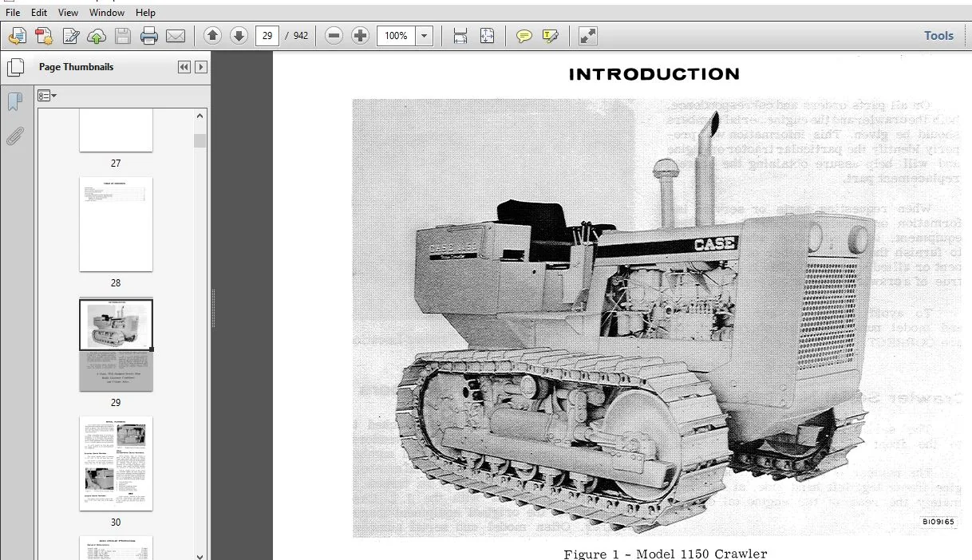Select page 29 thumbnail
972x560 pixels.
(x=116, y=345)
